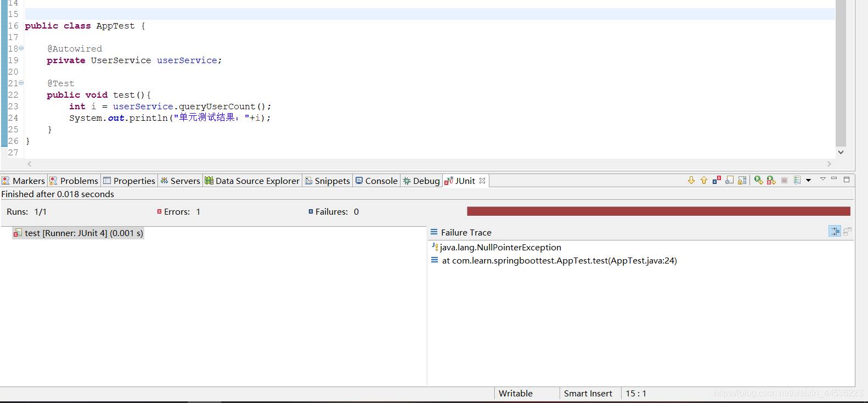Click Failures blue x icon
The width and height of the screenshot is (868, 403).
tap(311, 211)
